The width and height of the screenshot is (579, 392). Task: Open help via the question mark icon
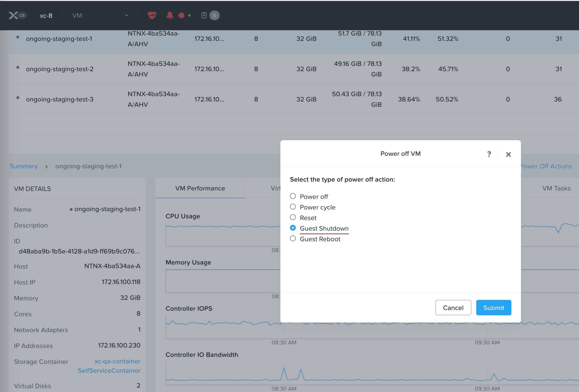(x=489, y=154)
